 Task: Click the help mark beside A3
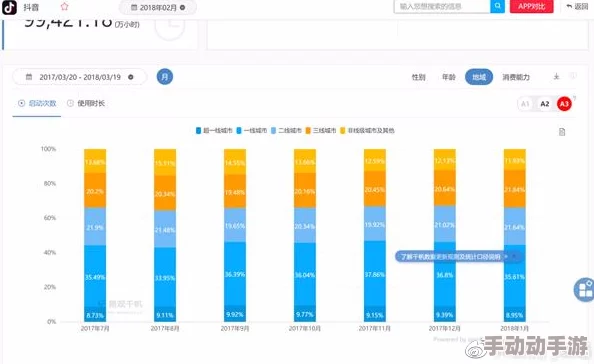[x=575, y=98]
